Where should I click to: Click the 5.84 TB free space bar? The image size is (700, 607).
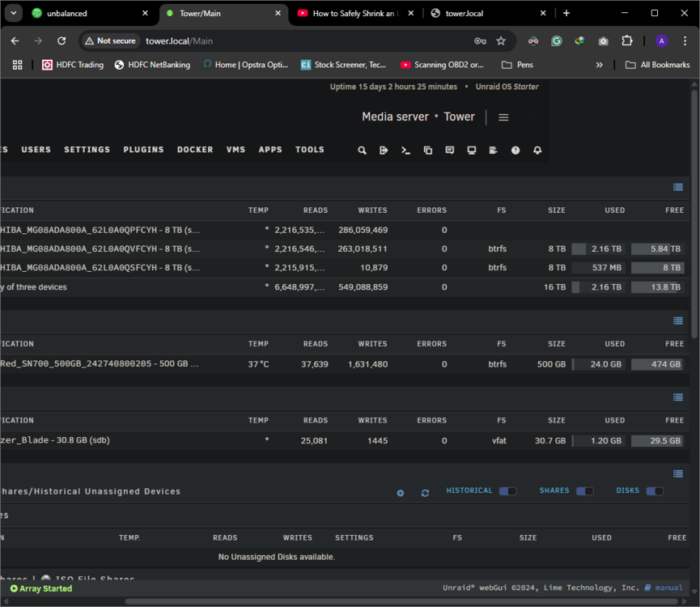coord(656,249)
